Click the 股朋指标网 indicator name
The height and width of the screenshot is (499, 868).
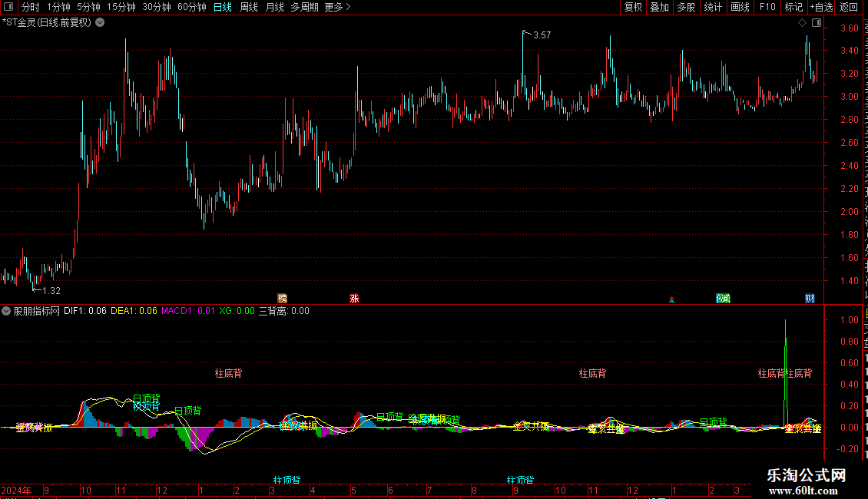point(37,311)
